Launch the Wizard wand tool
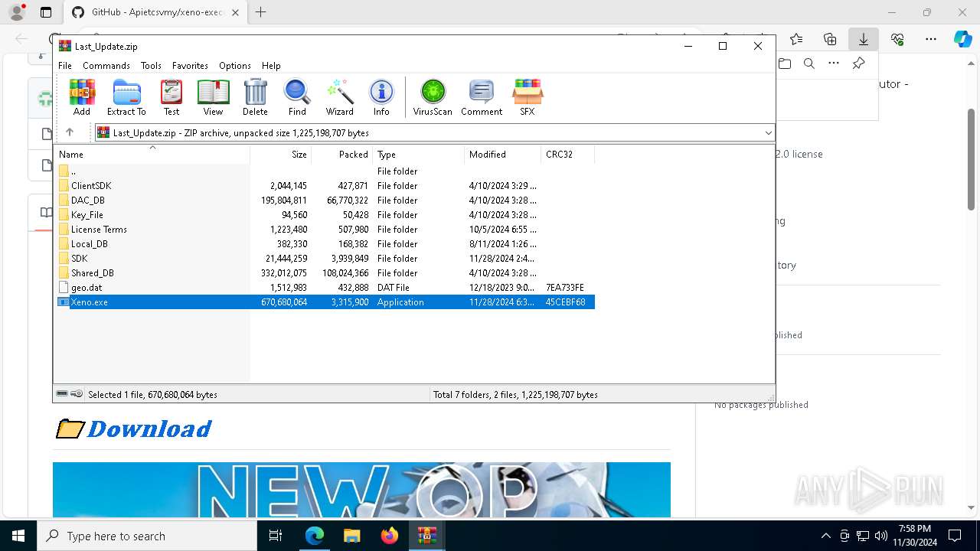 339,97
